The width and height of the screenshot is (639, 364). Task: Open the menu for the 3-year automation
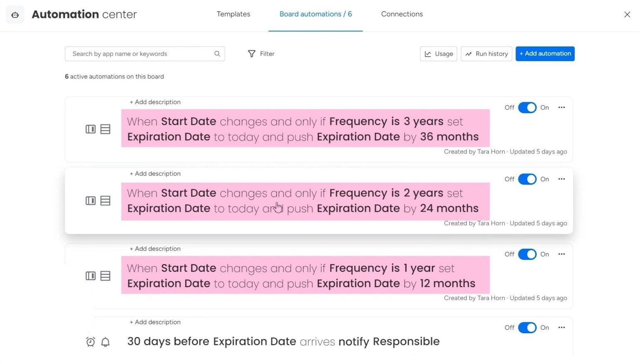click(x=561, y=107)
